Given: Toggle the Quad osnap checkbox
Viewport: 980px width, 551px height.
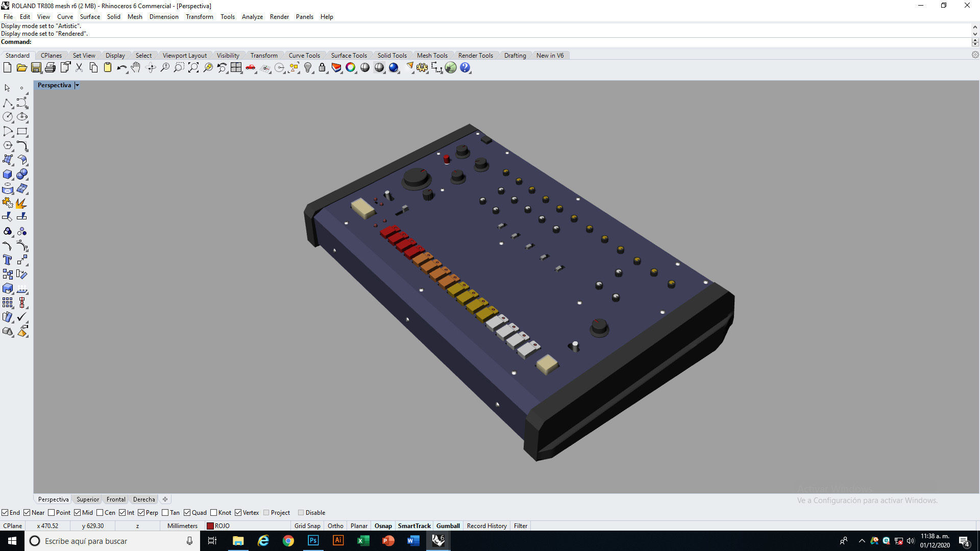Looking at the screenshot, I should point(187,512).
